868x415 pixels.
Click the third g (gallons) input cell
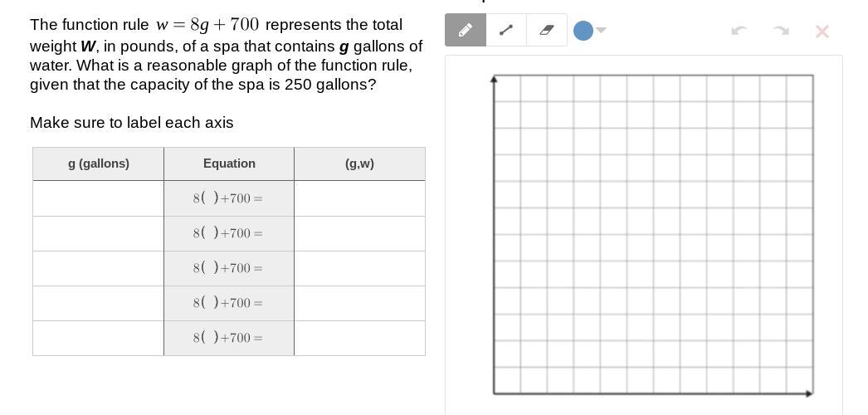[x=98, y=268]
